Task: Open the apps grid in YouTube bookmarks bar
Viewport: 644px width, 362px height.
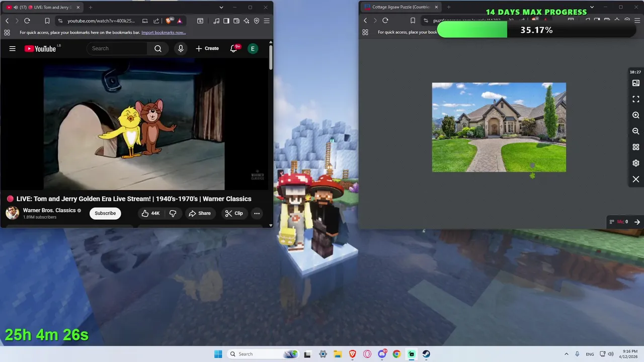Action: (x=7, y=32)
